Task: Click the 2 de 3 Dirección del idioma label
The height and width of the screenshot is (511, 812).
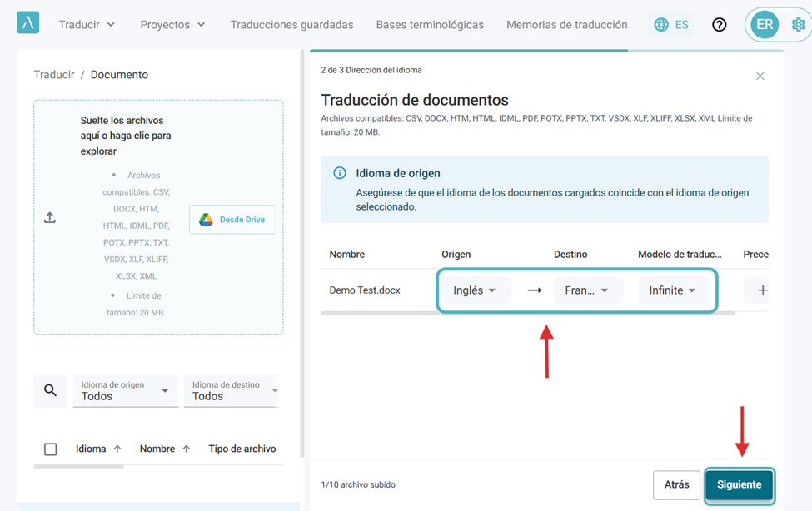Action: click(x=371, y=70)
